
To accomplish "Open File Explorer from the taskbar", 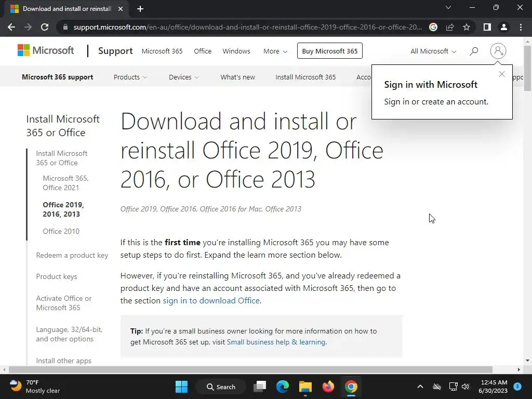I will (305, 387).
